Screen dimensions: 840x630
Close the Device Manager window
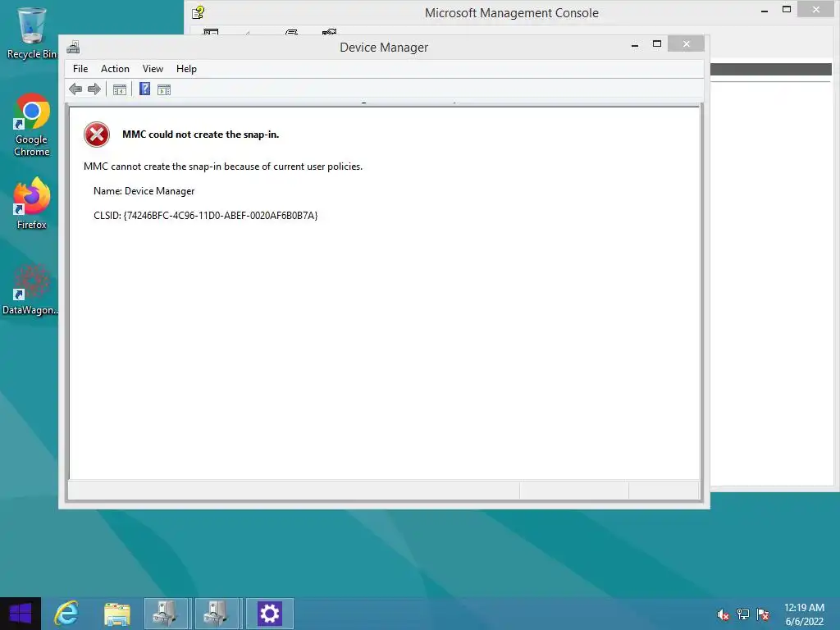tap(687, 44)
